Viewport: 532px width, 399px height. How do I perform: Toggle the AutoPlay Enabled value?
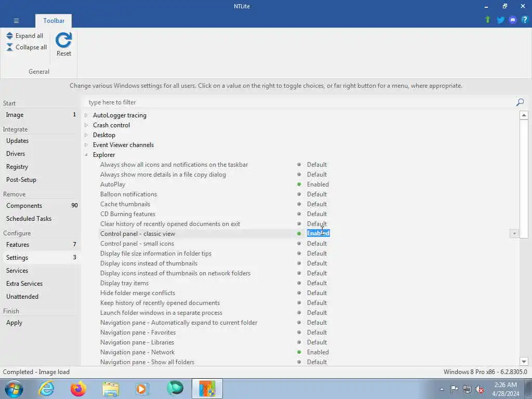click(317, 184)
